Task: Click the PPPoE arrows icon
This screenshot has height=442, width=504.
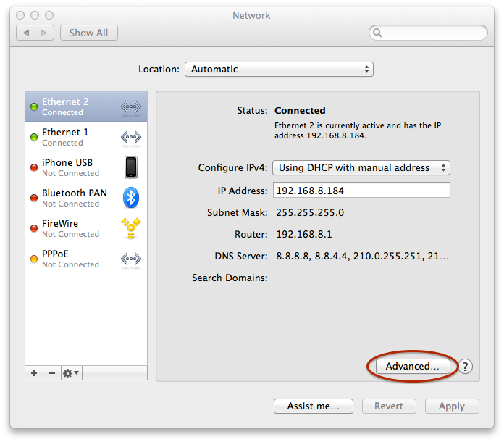Action: tap(131, 259)
